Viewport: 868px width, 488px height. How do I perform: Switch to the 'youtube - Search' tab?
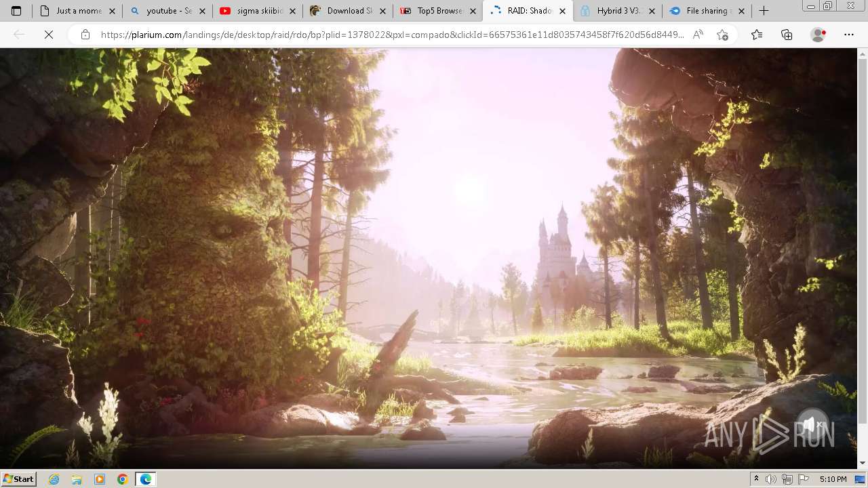(167, 11)
